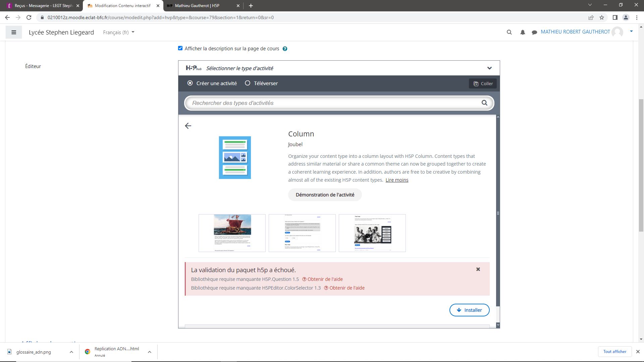Image resolution: width=644 pixels, height=362 pixels.
Task: Select the Téléverser radio option
Action: [248, 83]
